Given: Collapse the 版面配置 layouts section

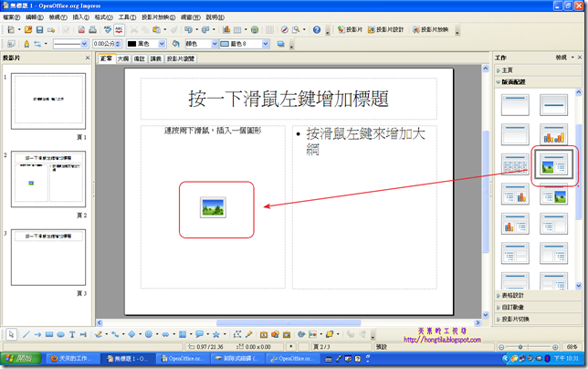Looking at the screenshot, I should tap(539, 82).
